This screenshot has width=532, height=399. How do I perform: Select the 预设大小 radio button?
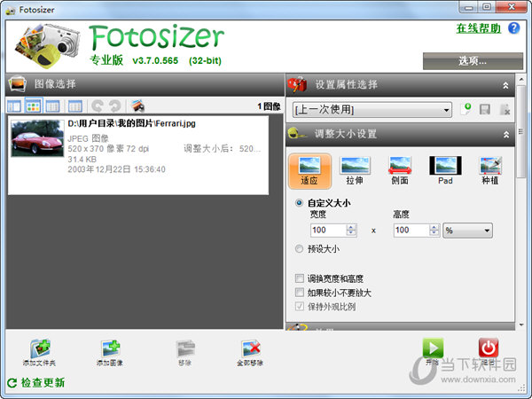(299, 248)
